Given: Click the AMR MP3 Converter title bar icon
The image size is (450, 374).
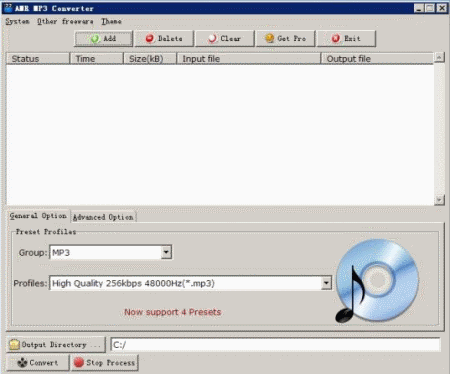Looking at the screenshot, I should coord(8,8).
